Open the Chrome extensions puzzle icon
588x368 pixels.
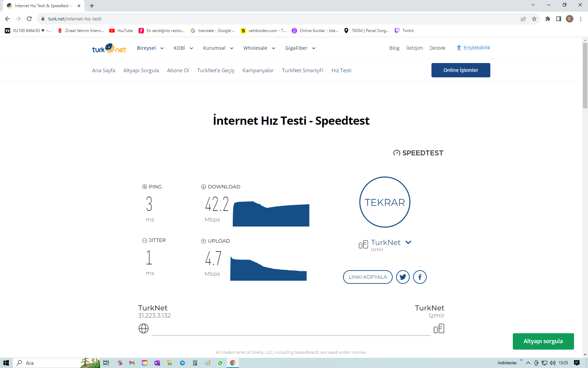click(x=548, y=19)
